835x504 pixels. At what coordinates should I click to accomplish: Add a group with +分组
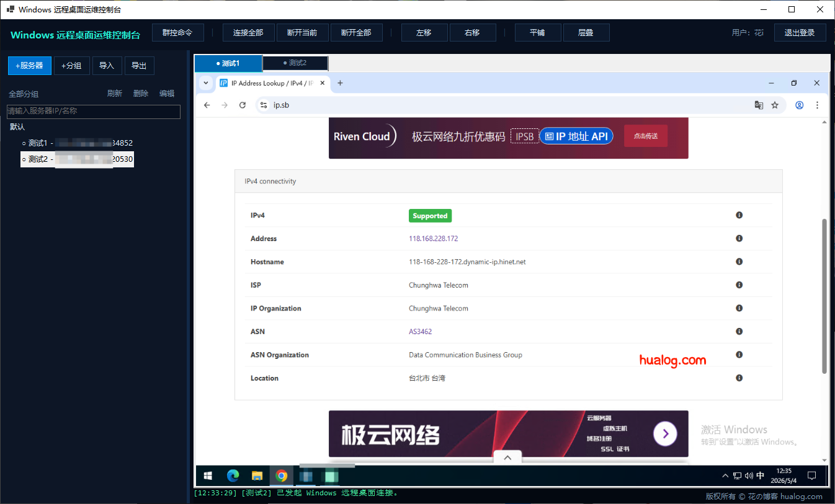click(x=72, y=66)
